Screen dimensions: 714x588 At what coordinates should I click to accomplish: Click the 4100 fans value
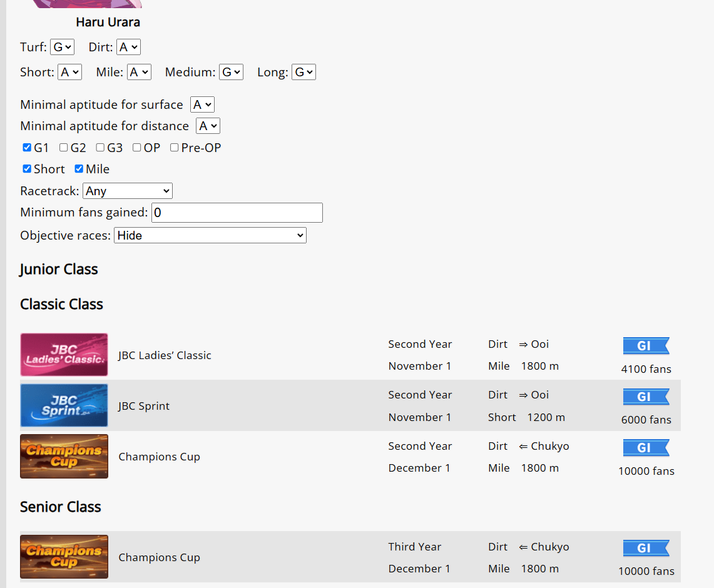(646, 369)
